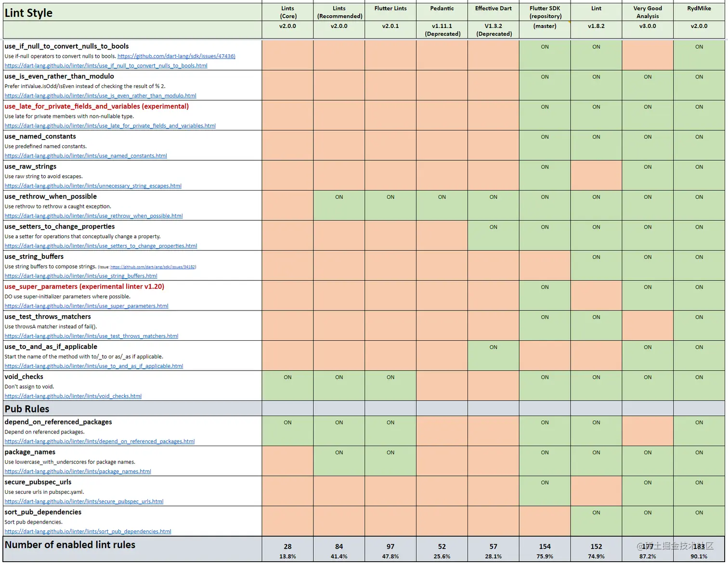Select the RydMike column header
Viewport: 728px width, 565px height.
(x=699, y=13)
